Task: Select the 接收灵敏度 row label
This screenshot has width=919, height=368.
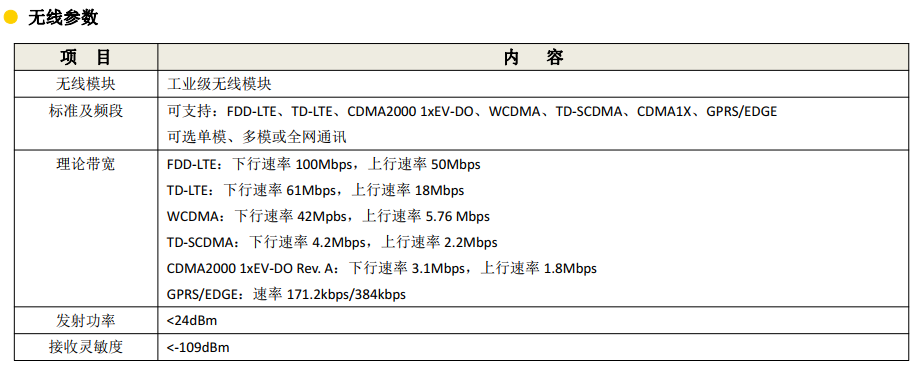Action: click(x=86, y=347)
